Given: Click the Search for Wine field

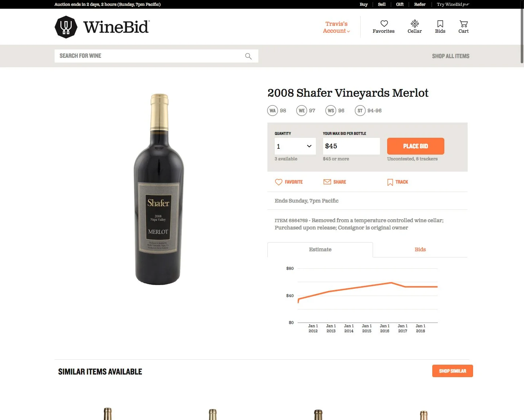Looking at the screenshot, I should click(x=149, y=56).
